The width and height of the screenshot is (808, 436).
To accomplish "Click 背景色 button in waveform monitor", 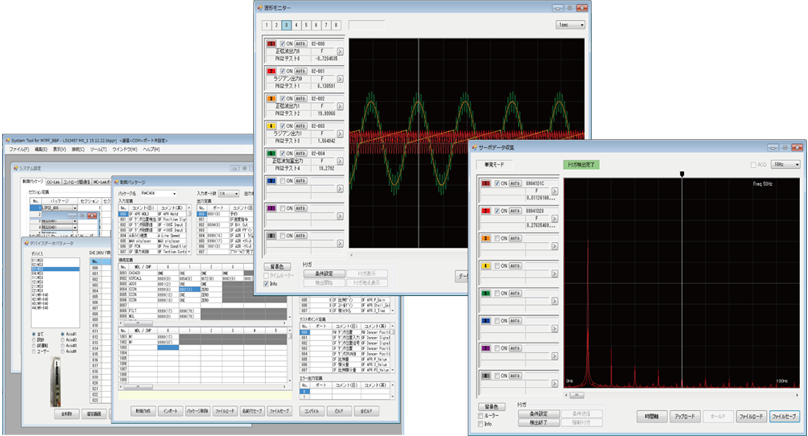I will 277,266.
